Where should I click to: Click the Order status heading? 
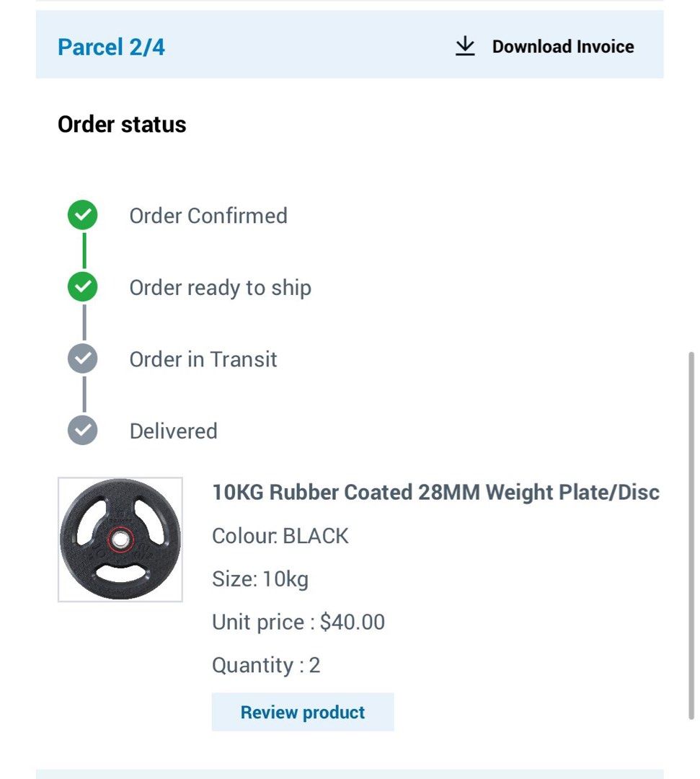point(122,125)
